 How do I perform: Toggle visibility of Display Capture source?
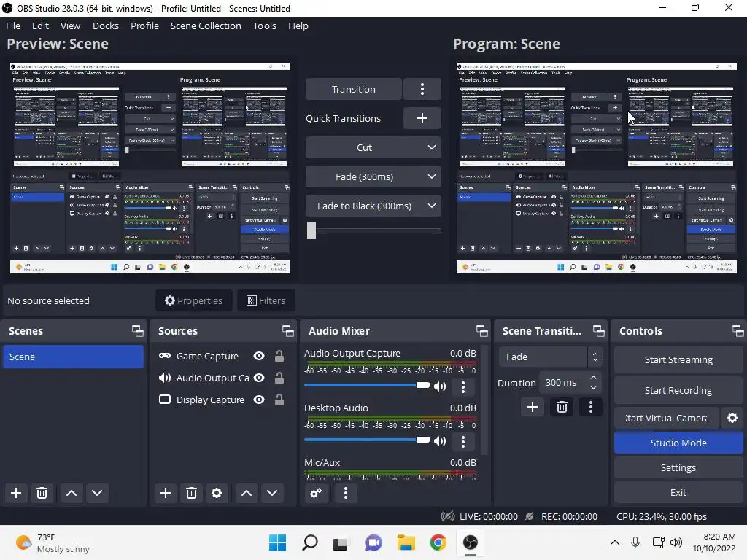259,400
